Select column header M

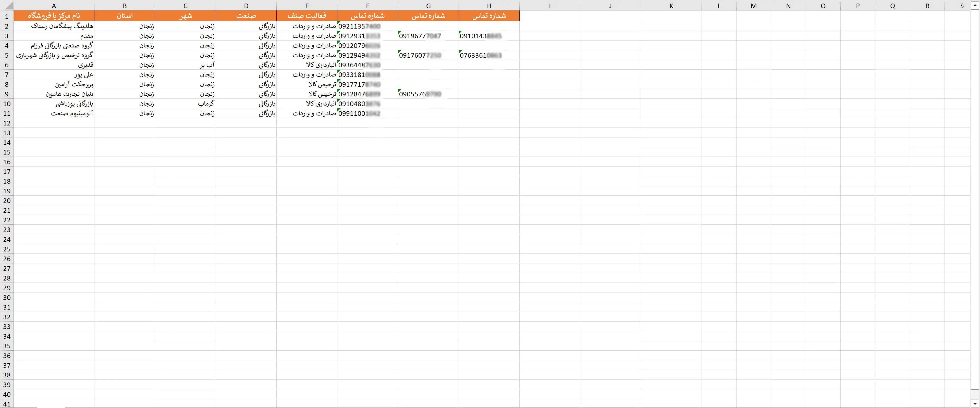pyautogui.click(x=754, y=6)
